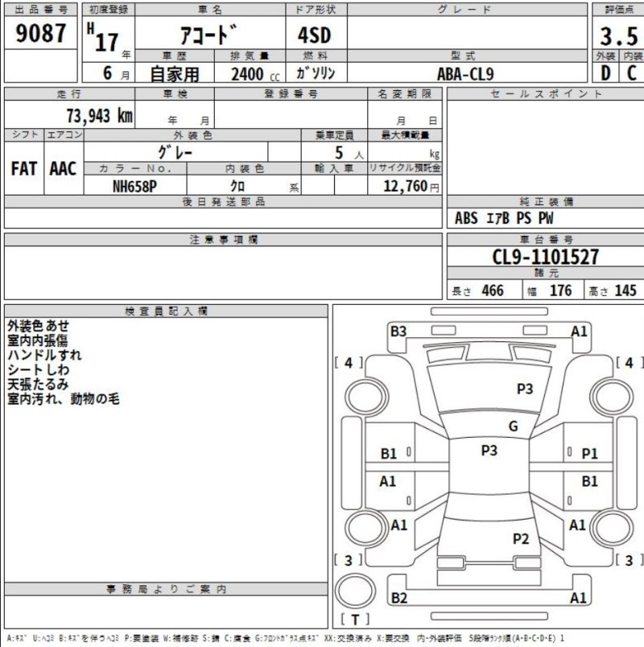644x647 pixels.
Task: Click the color number NH658P
Action: (134, 186)
